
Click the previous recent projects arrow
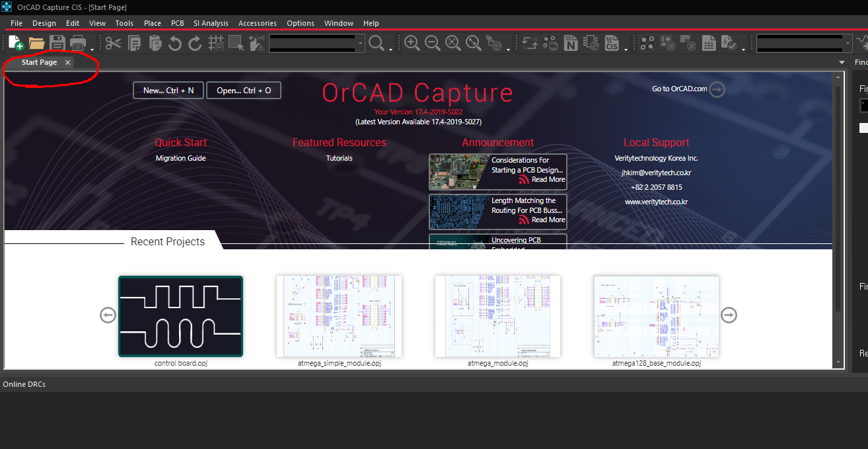pos(108,315)
